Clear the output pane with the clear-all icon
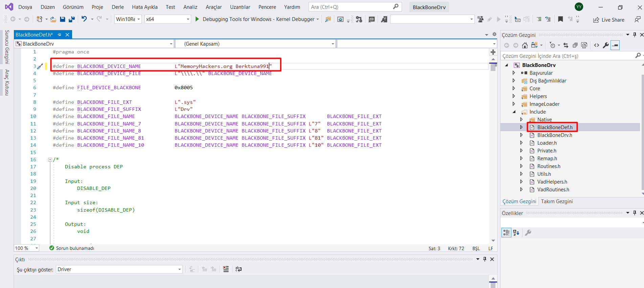This screenshot has width=644, height=288. pos(226,269)
